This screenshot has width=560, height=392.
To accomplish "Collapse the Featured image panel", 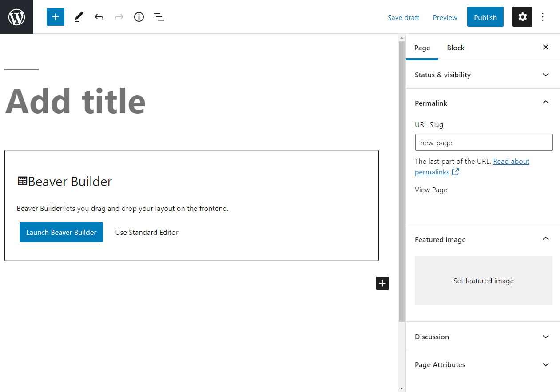I will click(x=483, y=239).
